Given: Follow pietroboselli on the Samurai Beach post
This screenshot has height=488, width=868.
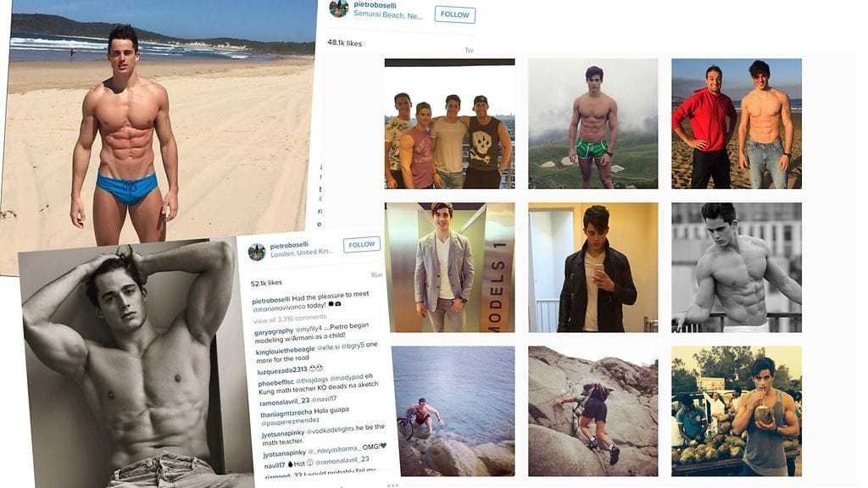Looking at the screenshot, I should (x=454, y=15).
